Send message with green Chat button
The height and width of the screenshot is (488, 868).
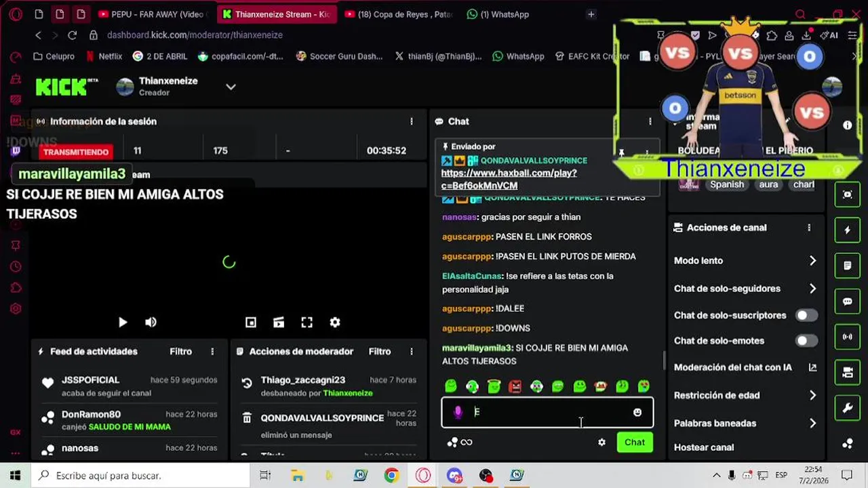coord(635,443)
